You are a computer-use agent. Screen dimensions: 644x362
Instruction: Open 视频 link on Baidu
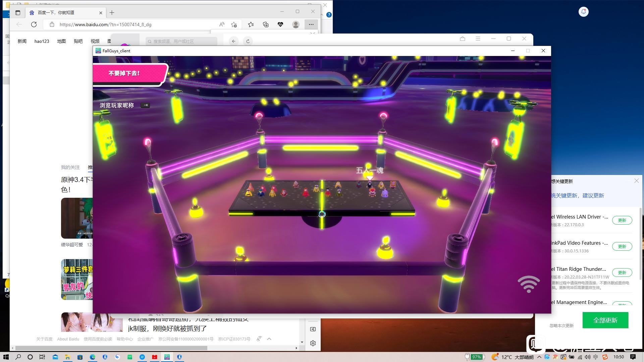pos(95,41)
